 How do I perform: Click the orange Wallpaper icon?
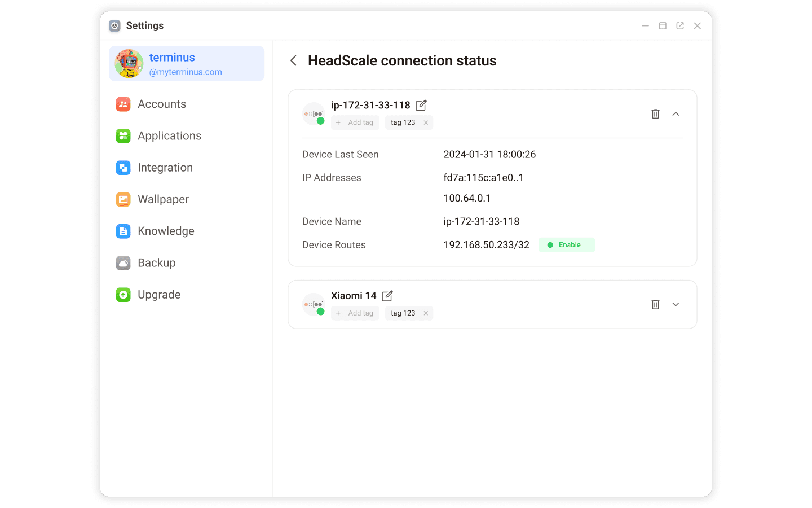pyautogui.click(x=123, y=199)
